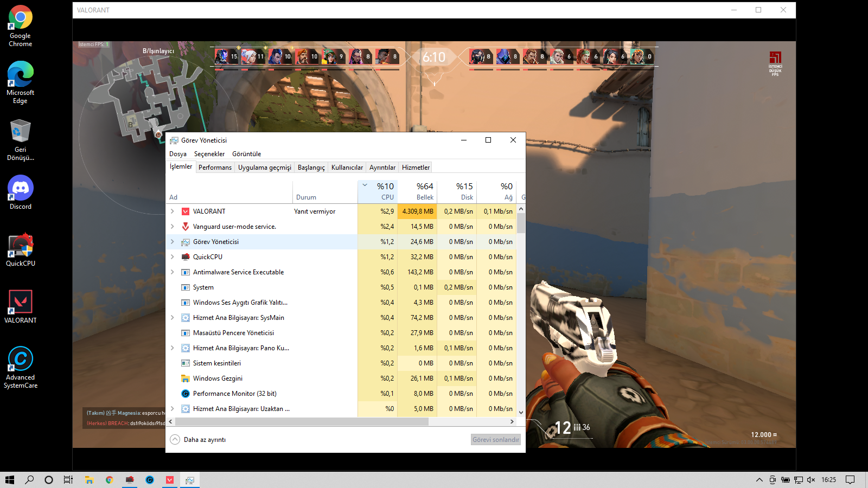The image size is (868, 488).
Task: Click the Windows Gezgini folder icon
Action: tap(186, 378)
